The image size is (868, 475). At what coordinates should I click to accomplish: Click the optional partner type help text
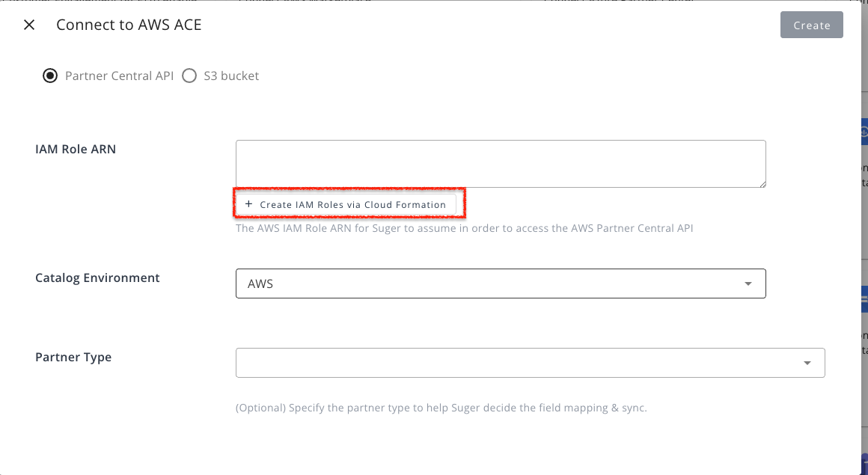pyautogui.click(x=441, y=408)
